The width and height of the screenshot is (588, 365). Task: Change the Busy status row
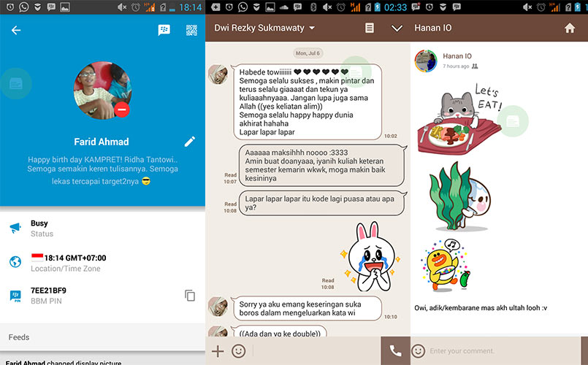click(102, 228)
